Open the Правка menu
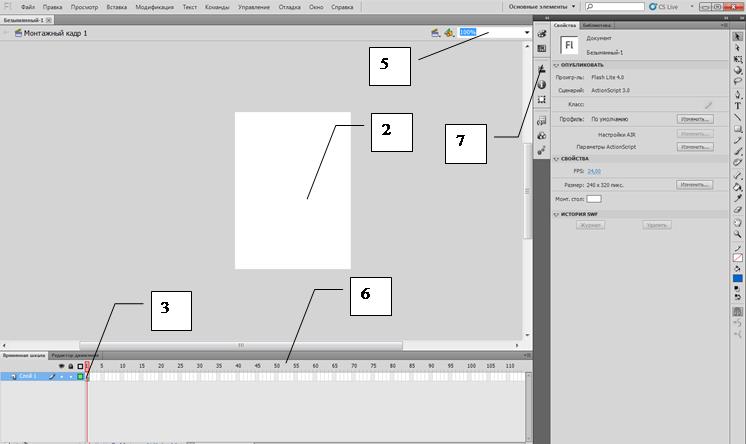This screenshot has width=746, height=444. (52, 7)
